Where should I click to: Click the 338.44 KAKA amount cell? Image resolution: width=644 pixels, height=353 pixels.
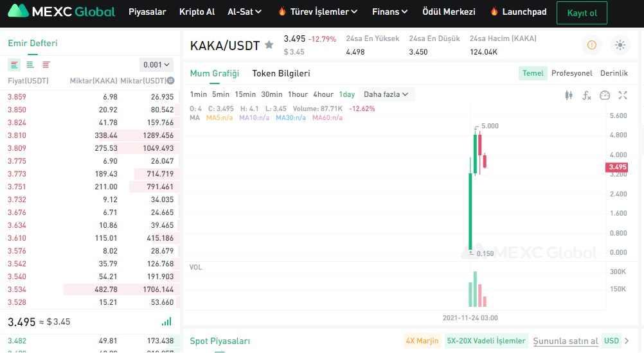[x=106, y=135]
